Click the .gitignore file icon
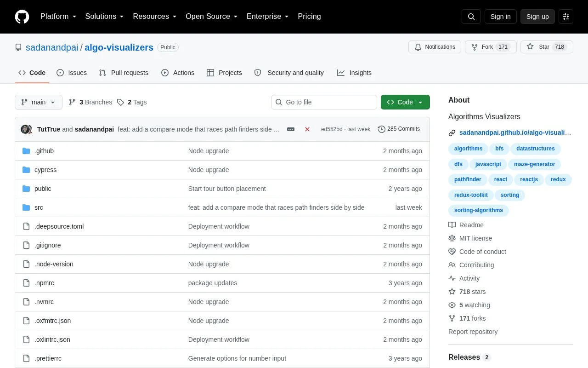Screen dimensions: 588x368 pos(26,245)
